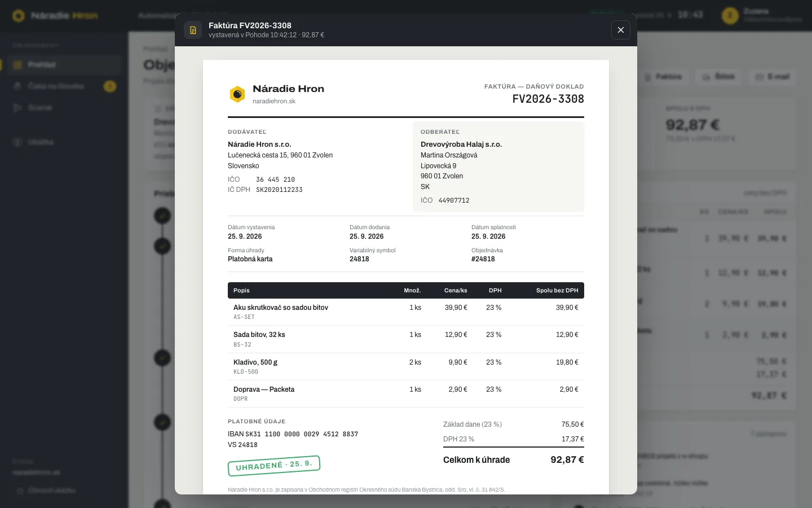Click the Cena/ks column header
Viewport: 812px width, 508px height.
tap(456, 291)
